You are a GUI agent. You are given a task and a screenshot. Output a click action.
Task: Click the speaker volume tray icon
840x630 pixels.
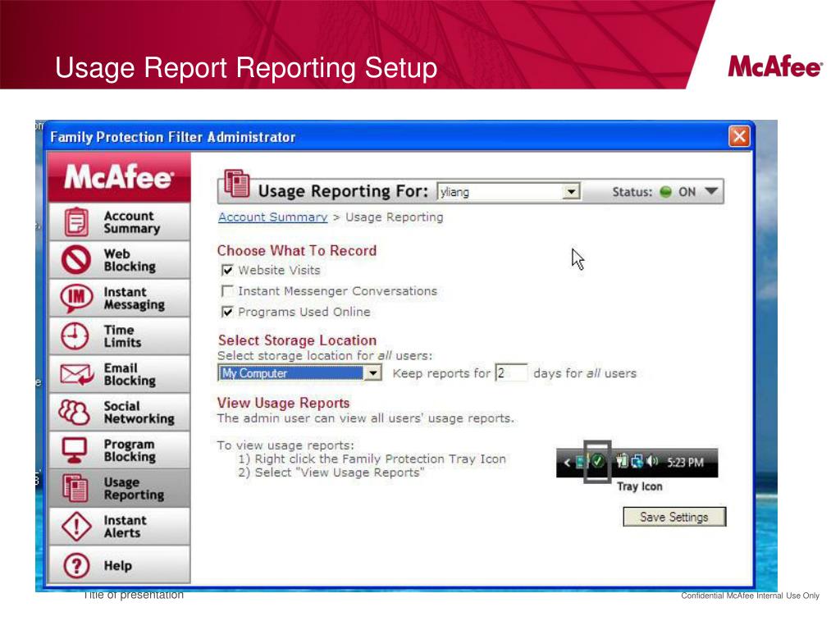[x=652, y=461]
